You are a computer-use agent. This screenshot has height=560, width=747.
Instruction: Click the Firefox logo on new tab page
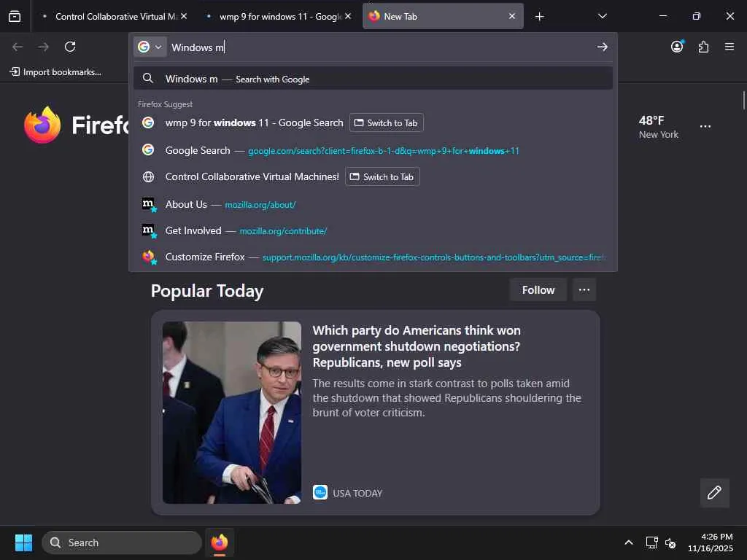pyautogui.click(x=42, y=125)
